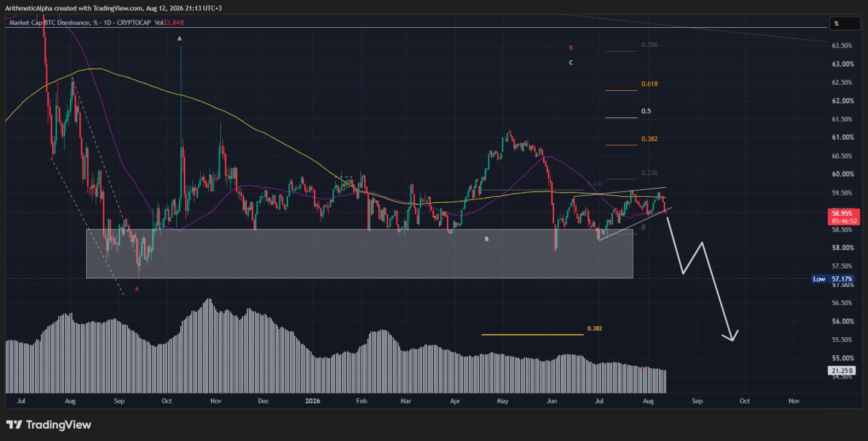
Task: Click the 60.50% price axis label
Action: pyautogui.click(x=842, y=155)
